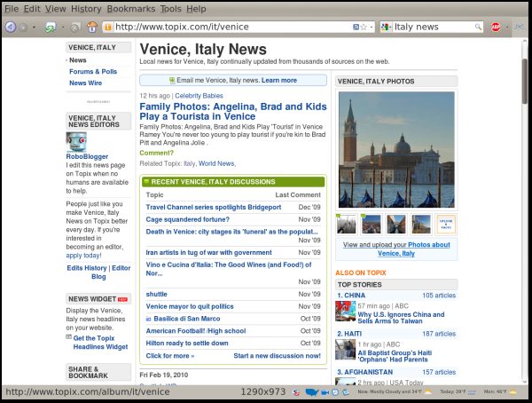Image resolution: width=532 pixels, height=403 pixels.
Task: Click 'Start a new discussion now!' link
Action: click(x=277, y=356)
